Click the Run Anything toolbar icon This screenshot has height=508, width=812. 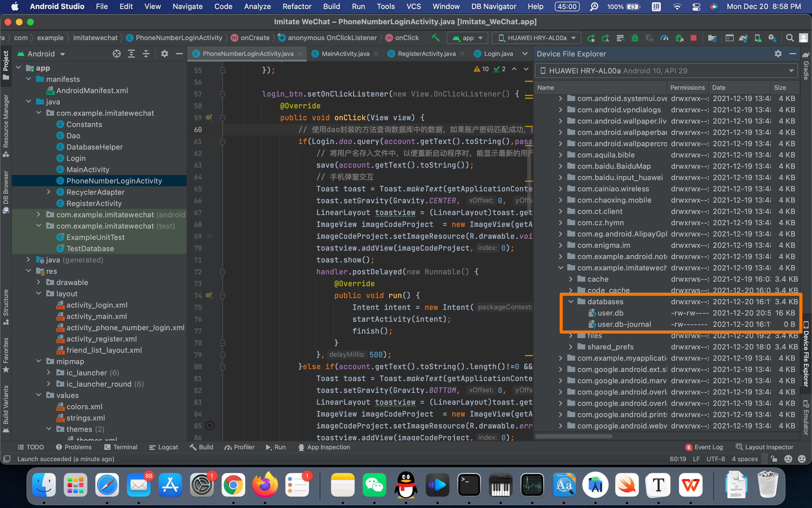(729, 38)
